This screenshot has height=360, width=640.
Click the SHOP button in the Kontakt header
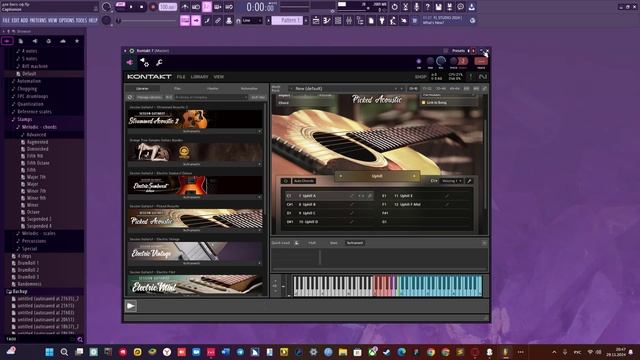point(420,77)
